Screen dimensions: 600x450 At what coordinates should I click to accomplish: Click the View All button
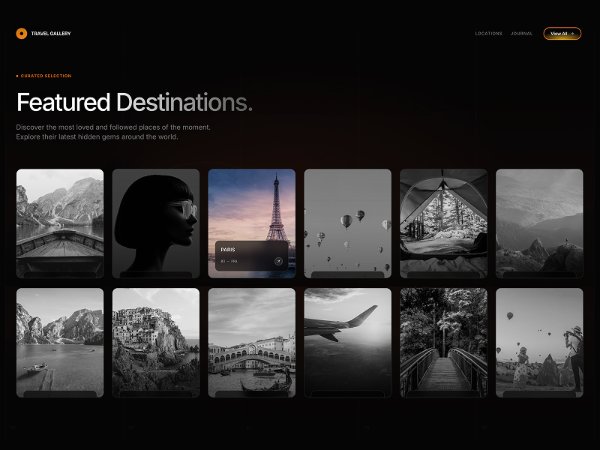click(x=562, y=34)
